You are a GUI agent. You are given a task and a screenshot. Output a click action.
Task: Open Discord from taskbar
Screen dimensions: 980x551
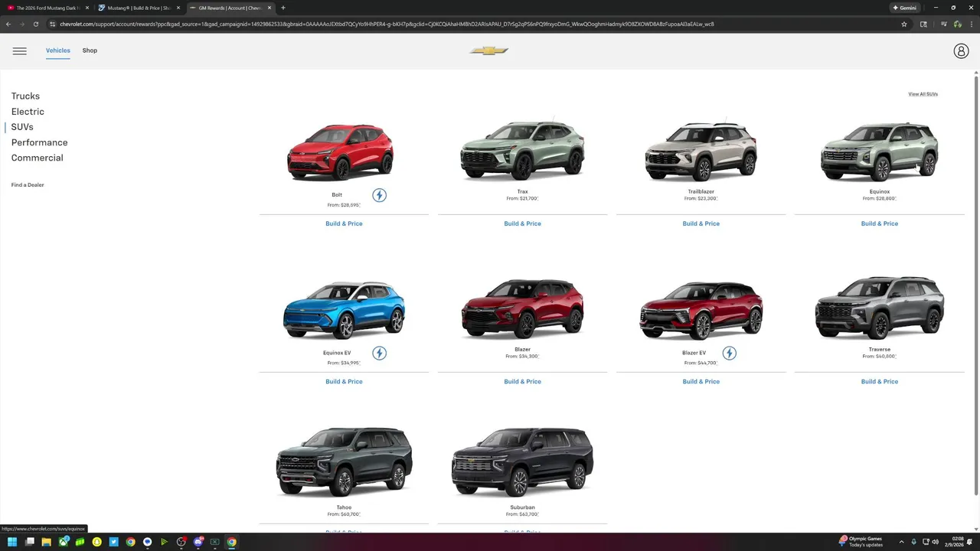tap(198, 542)
